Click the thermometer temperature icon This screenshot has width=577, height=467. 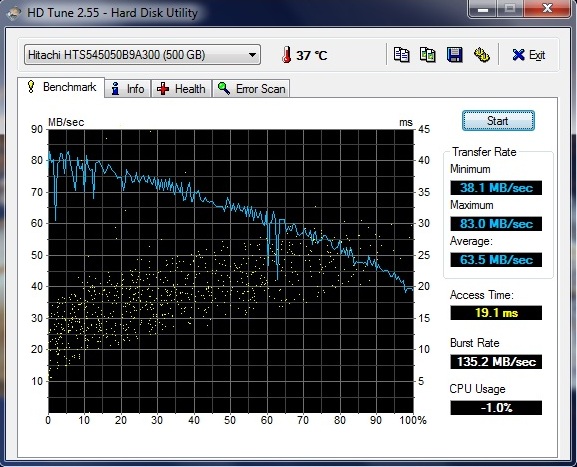[286, 55]
